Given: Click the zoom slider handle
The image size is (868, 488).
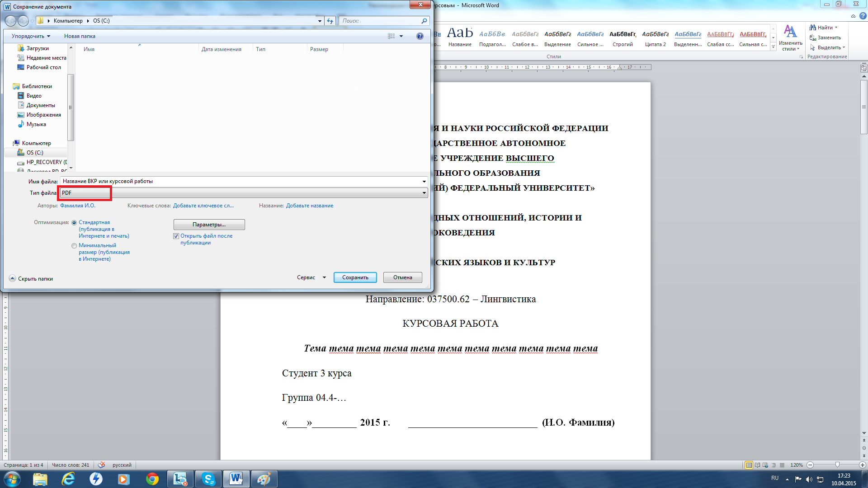Looking at the screenshot, I should (x=837, y=465).
